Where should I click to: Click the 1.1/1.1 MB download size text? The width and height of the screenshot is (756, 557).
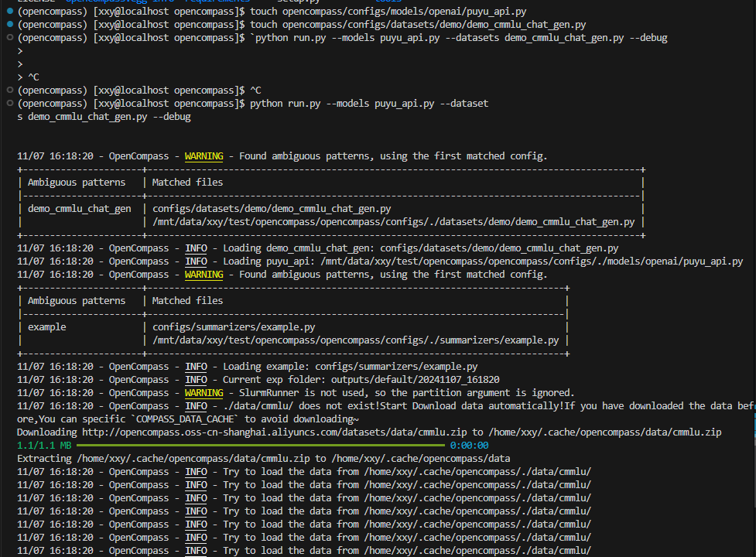pyautogui.click(x=44, y=446)
